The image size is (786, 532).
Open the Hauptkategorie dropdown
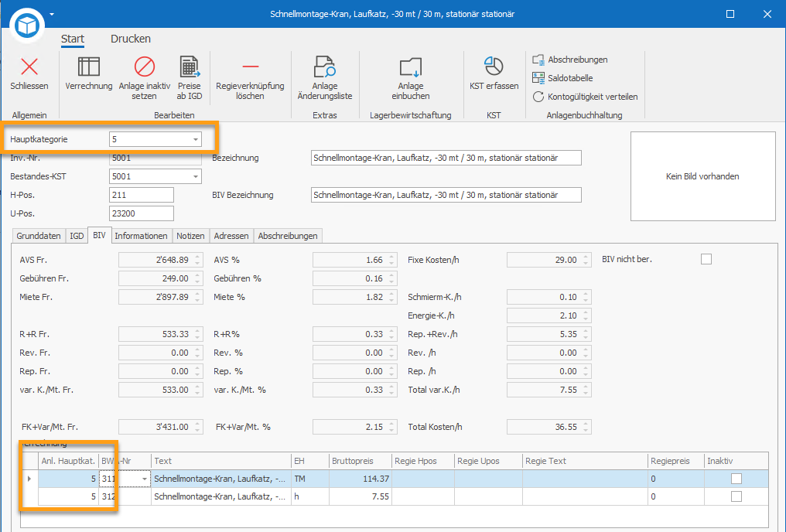point(196,139)
